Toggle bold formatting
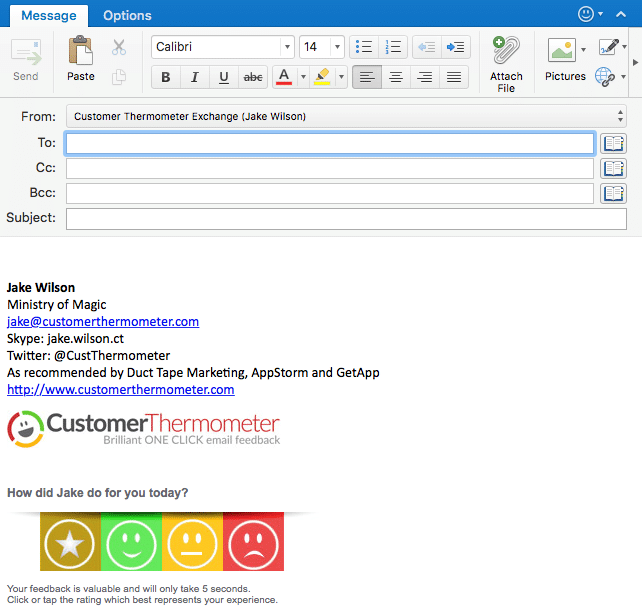The height and width of the screenshot is (614, 642). click(x=166, y=77)
